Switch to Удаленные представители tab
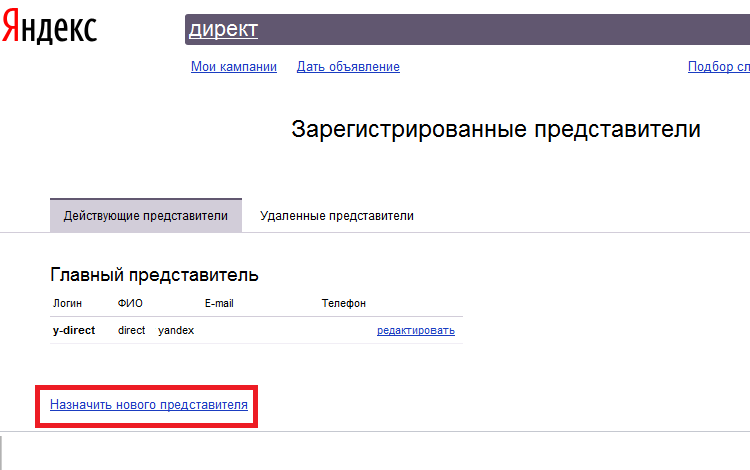 337,216
